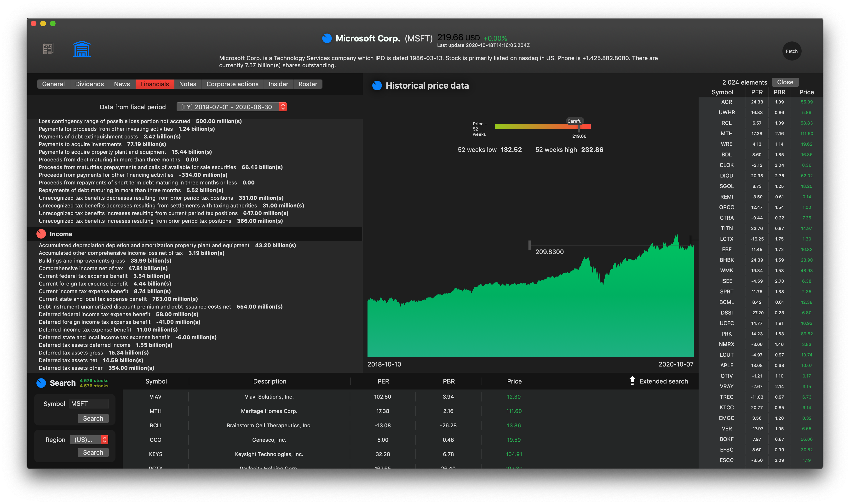
Task: Switch to the Insider tab
Action: [x=278, y=84]
